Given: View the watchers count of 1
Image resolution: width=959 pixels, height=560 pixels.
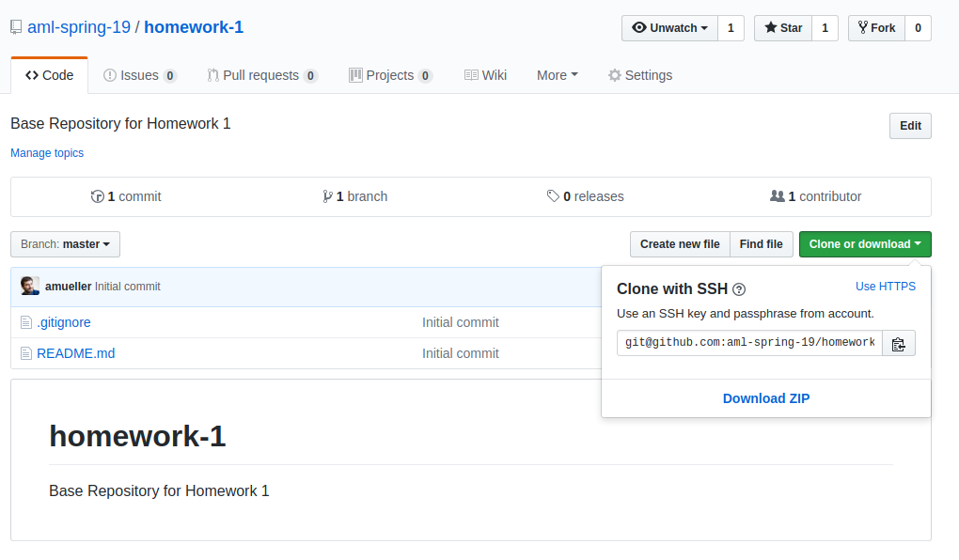Looking at the screenshot, I should point(731,28).
